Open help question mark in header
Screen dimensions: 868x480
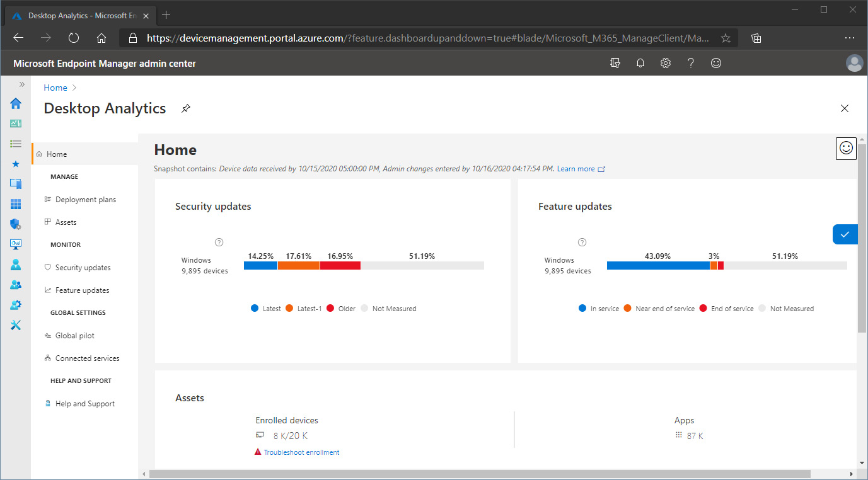click(x=691, y=63)
